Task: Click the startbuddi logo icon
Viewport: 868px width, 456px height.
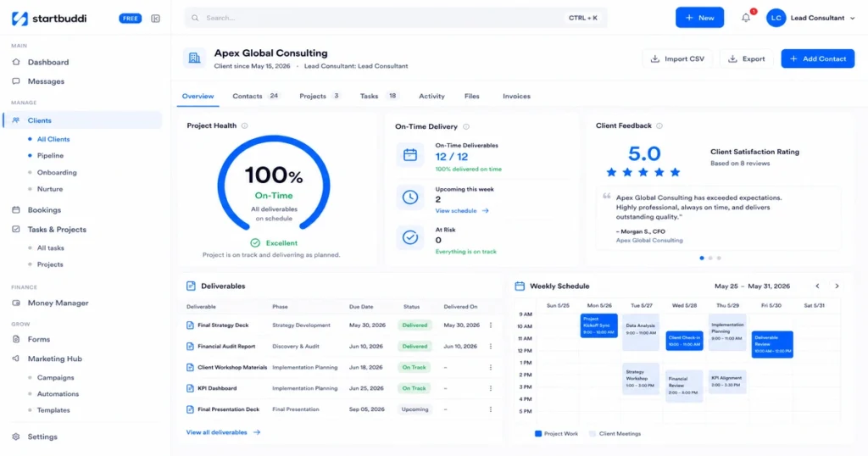Action: tap(19, 19)
